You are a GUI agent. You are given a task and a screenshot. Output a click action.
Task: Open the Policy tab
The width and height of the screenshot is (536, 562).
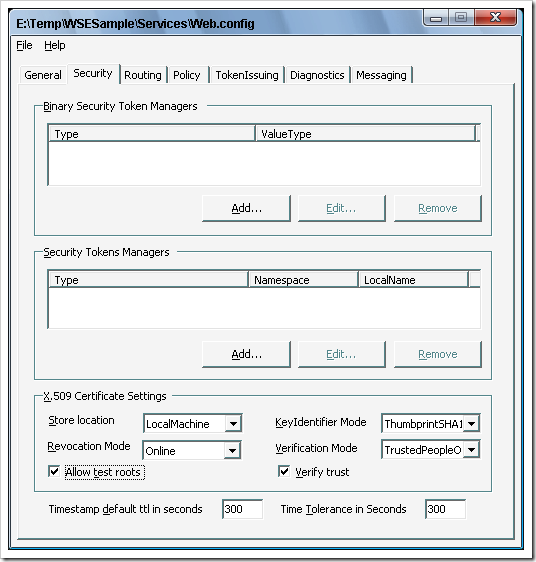187,75
